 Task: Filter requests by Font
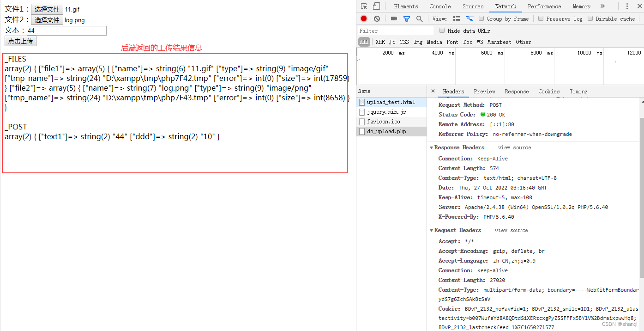coord(452,42)
